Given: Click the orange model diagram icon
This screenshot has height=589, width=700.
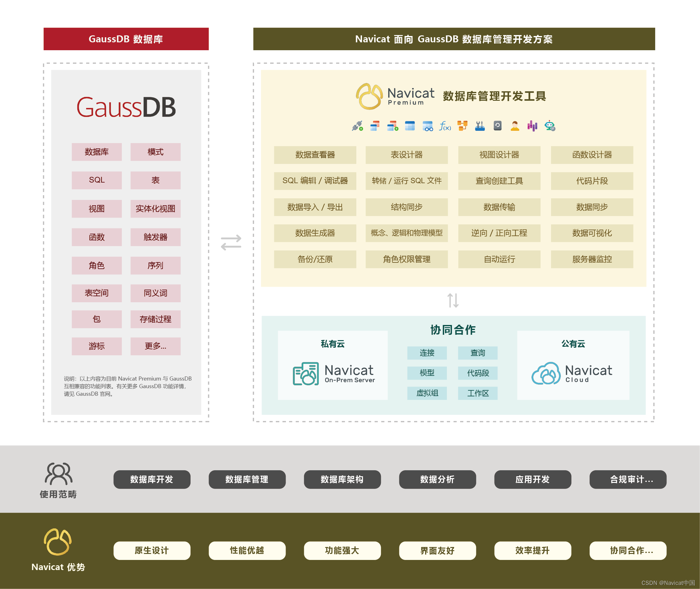Looking at the screenshot, I should pos(462,126).
